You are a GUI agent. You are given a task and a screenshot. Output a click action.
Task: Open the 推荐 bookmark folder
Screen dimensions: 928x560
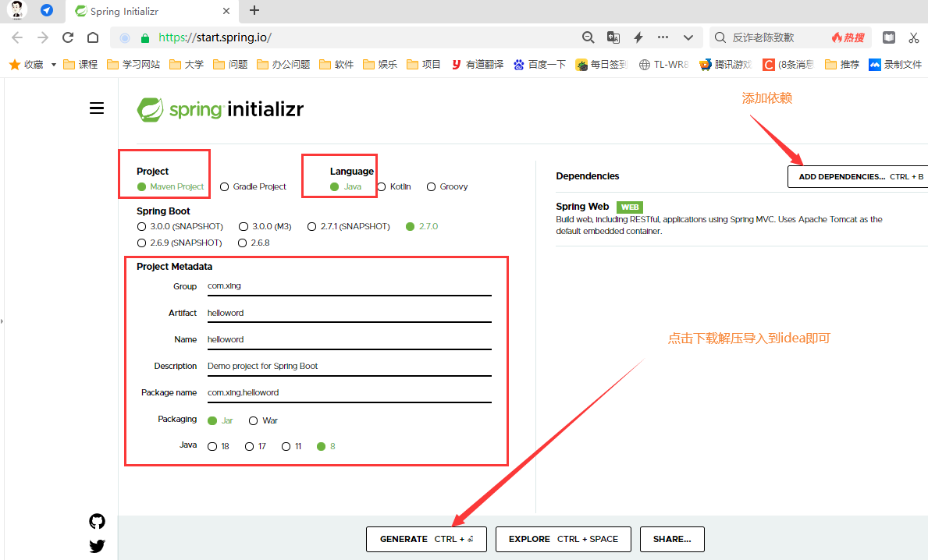[x=841, y=65]
